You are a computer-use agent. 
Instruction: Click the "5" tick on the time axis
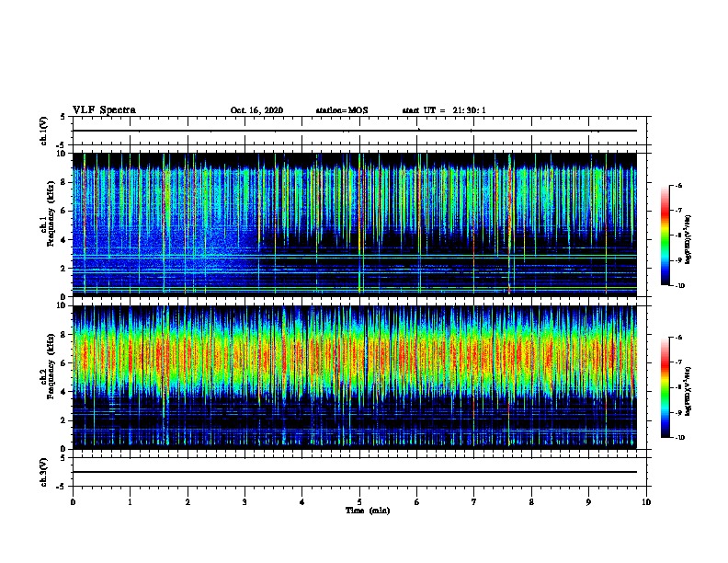[x=359, y=502]
